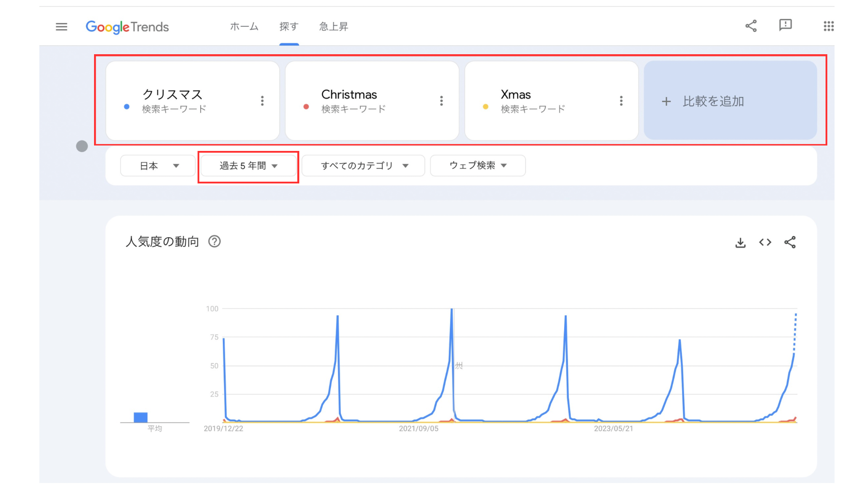The height and width of the screenshot is (488, 868).
Task: Open the send feedback icon
Action: (785, 25)
